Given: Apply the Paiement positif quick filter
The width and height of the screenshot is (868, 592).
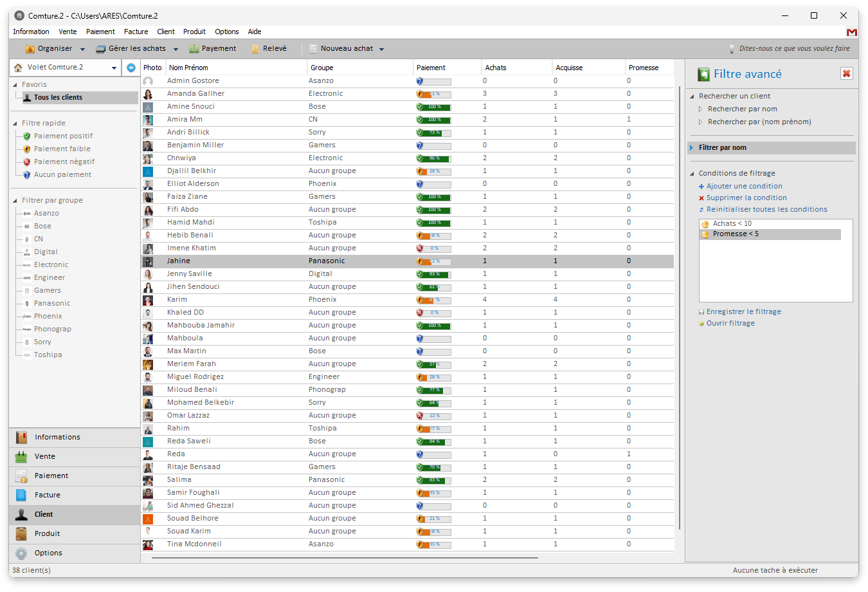Looking at the screenshot, I should tap(63, 136).
